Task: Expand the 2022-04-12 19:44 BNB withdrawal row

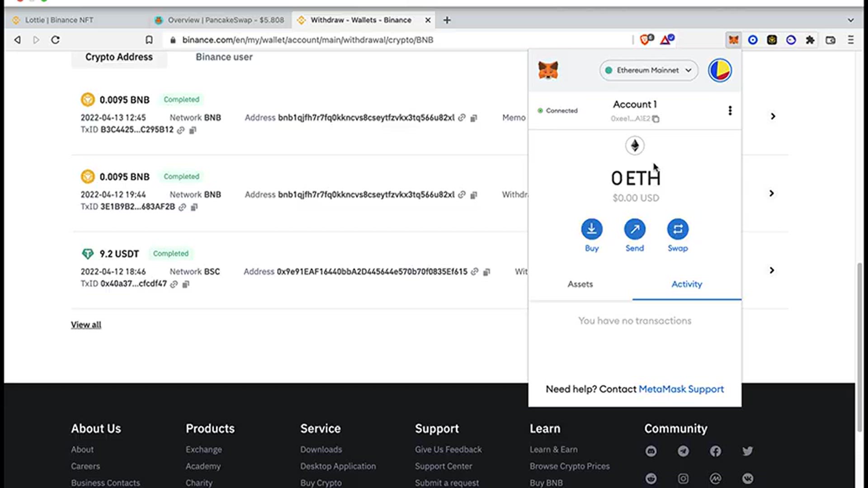Action: click(x=772, y=193)
